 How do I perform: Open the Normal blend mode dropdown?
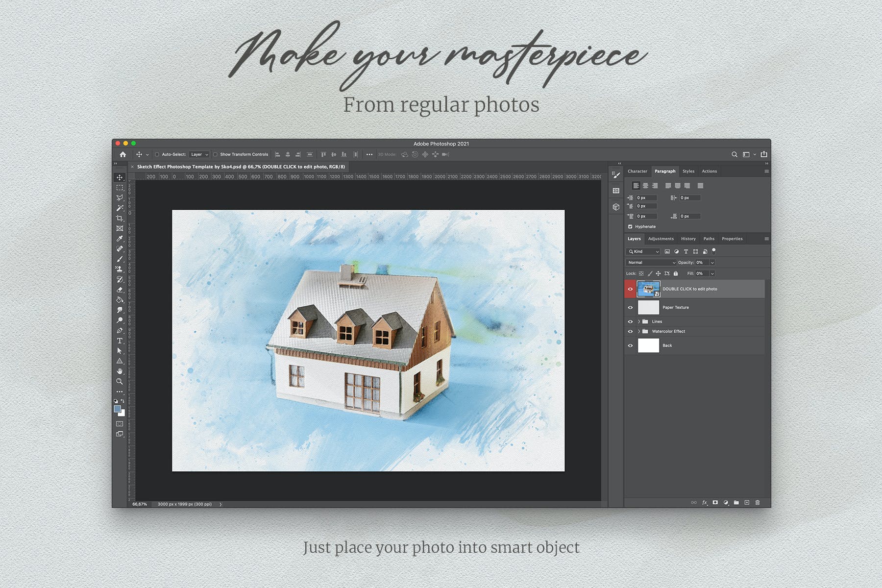[x=651, y=263]
